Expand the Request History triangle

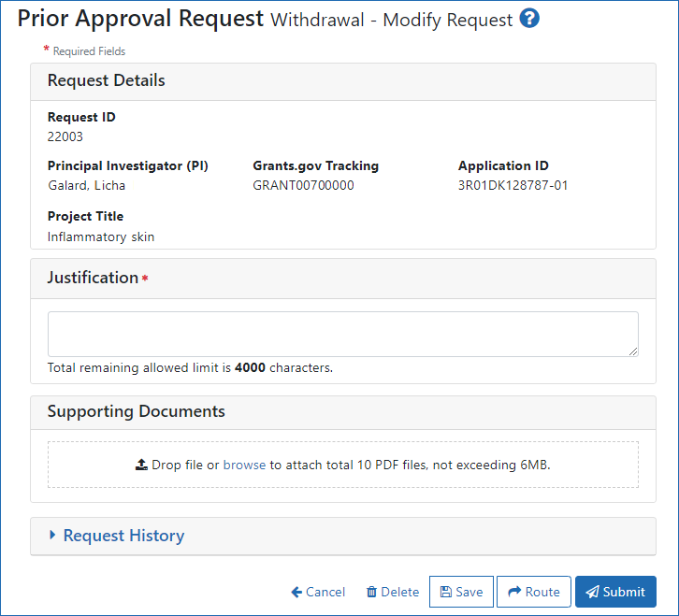click(x=52, y=536)
